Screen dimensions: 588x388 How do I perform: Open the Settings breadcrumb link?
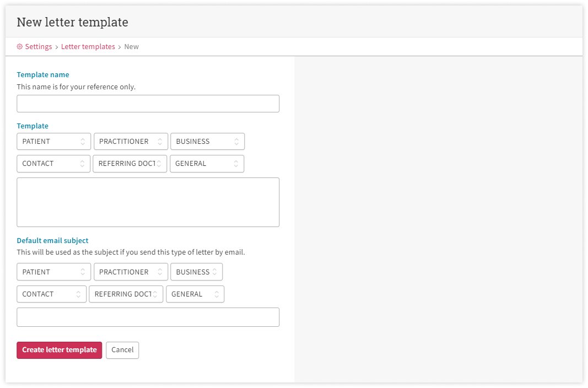pyautogui.click(x=38, y=47)
